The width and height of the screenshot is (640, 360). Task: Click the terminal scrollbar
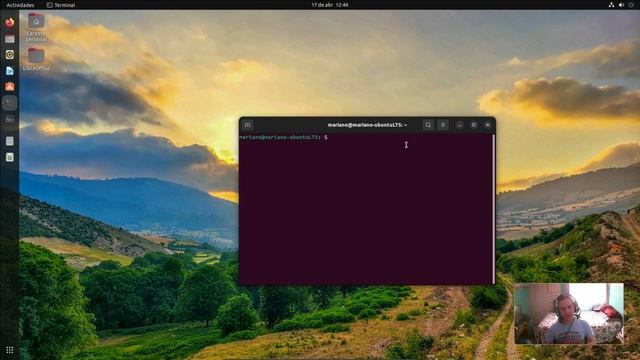493,209
